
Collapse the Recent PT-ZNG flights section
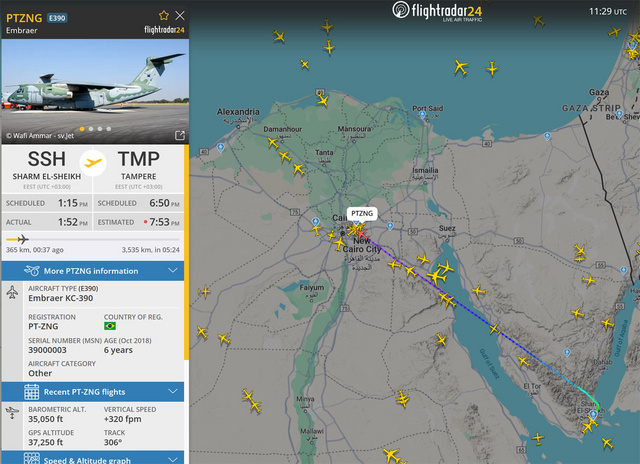pyautogui.click(x=93, y=392)
